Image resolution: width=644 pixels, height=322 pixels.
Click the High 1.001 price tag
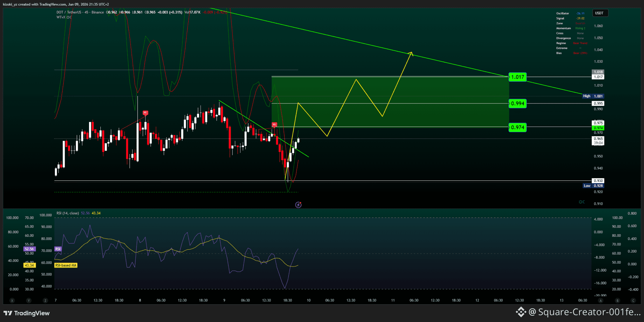click(593, 96)
